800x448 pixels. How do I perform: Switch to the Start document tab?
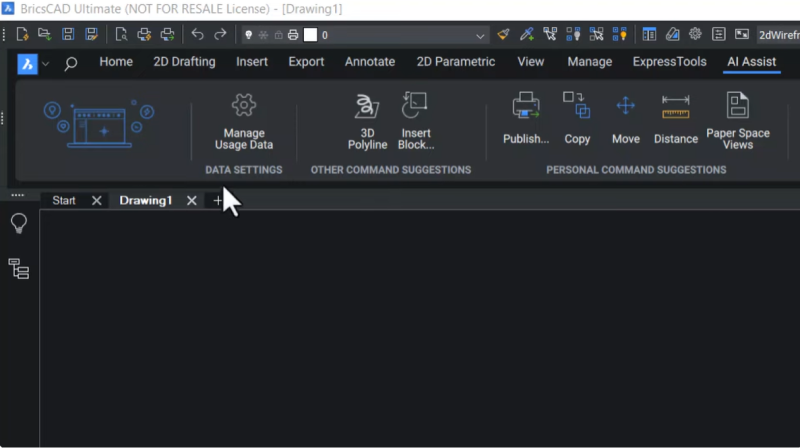coord(64,201)
